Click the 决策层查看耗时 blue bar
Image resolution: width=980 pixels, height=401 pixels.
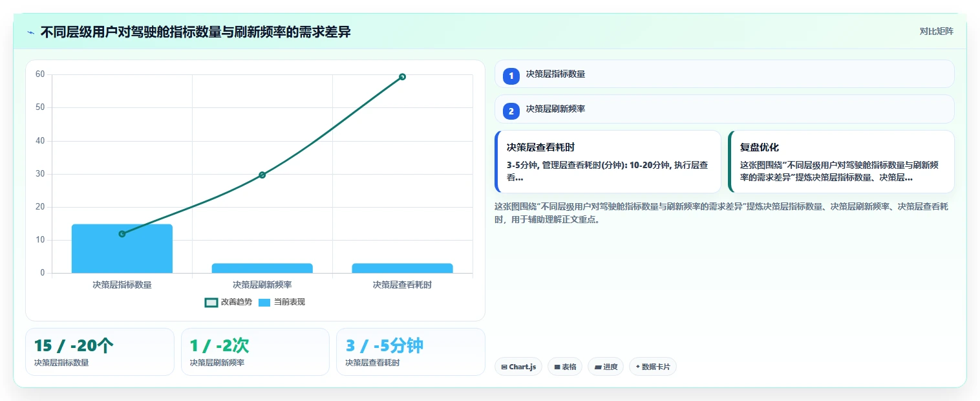tap(402, 268)
